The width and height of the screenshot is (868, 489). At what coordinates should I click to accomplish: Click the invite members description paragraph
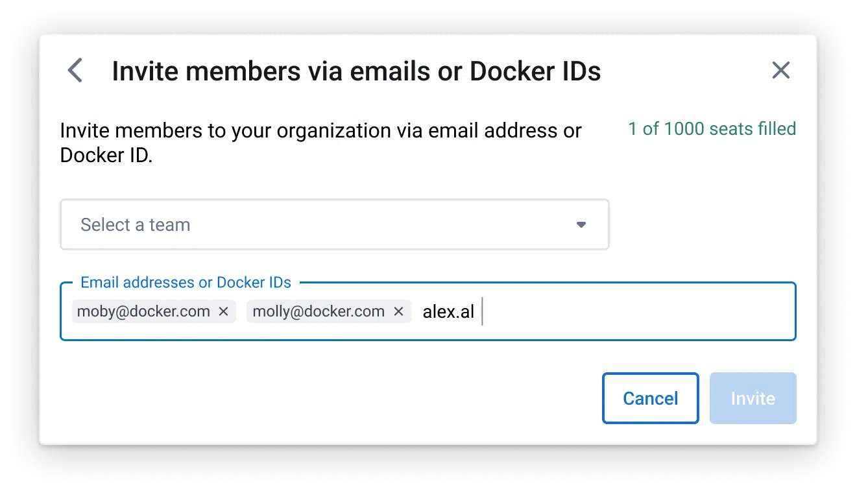coord(320,131)
